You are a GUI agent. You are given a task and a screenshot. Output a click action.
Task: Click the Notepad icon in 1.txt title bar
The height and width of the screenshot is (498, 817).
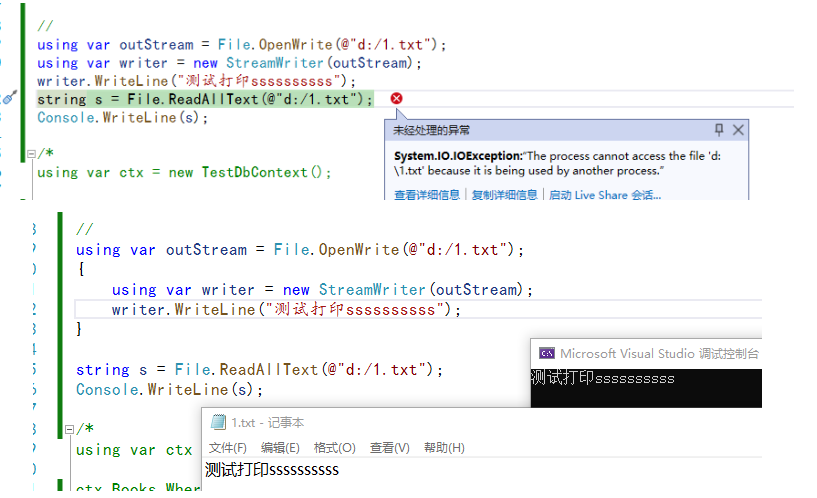click(218, 423)
